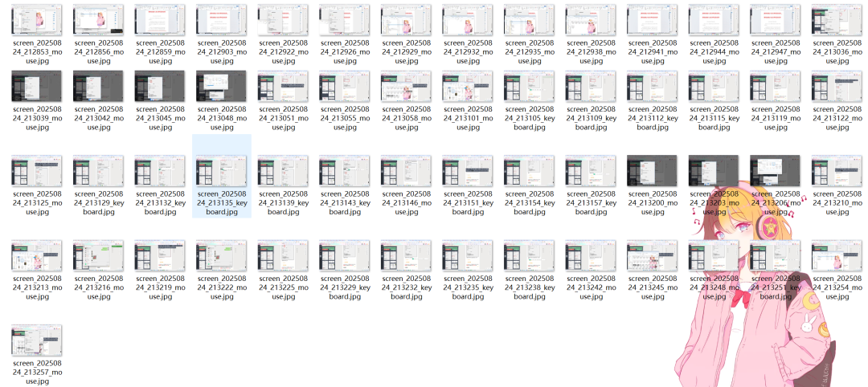Screen dimensions: 868x387
Task: Select screen_20250824_213146_mouse.jpg thumbnail
Action: pos(407,171)
